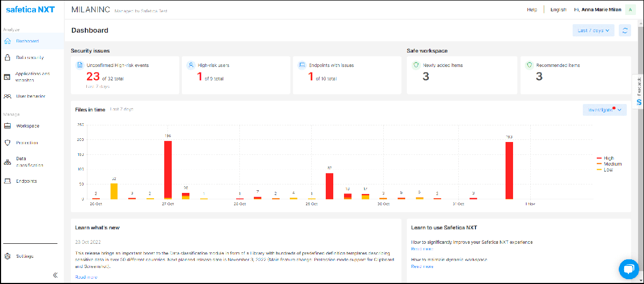The width and height of the screenshot is (644, 284).
Task: Click the '27 Oct' axis label
Action: (168, 204)
